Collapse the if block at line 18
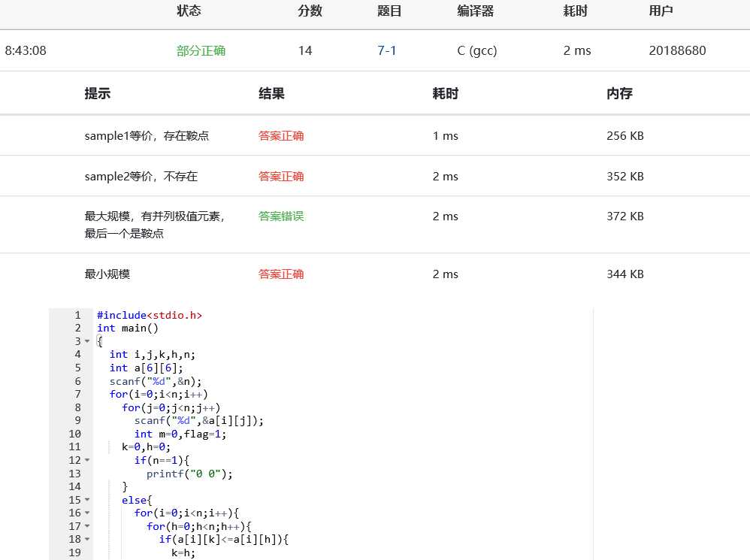 click(x=87, y=540)
